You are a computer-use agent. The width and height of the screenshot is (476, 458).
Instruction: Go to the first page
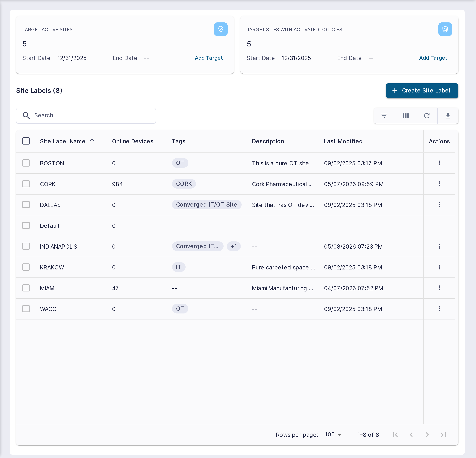click(x=395, y=435)
